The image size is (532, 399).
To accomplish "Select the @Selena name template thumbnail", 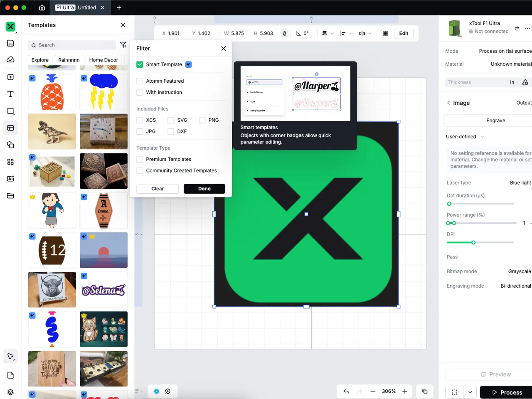I will pyautogui.click(x=103, y=290).
